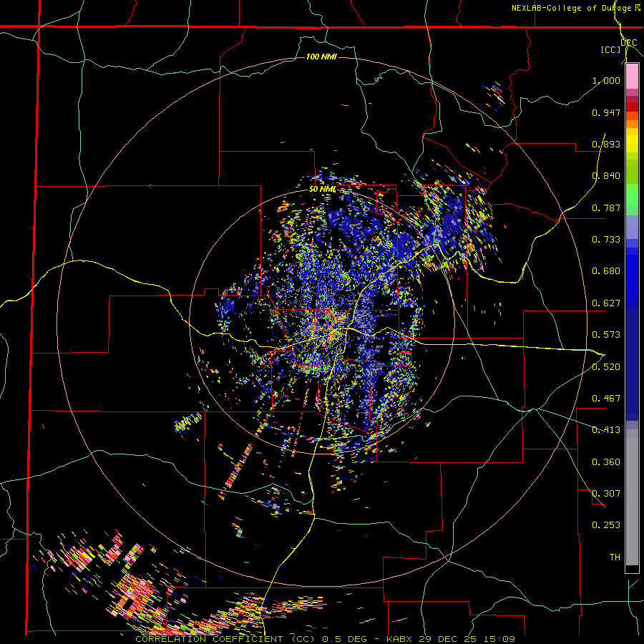644x644 pixels.
Task: Pick the orange-red swatch beside 0.947
Action: click(x=632, y=116)
